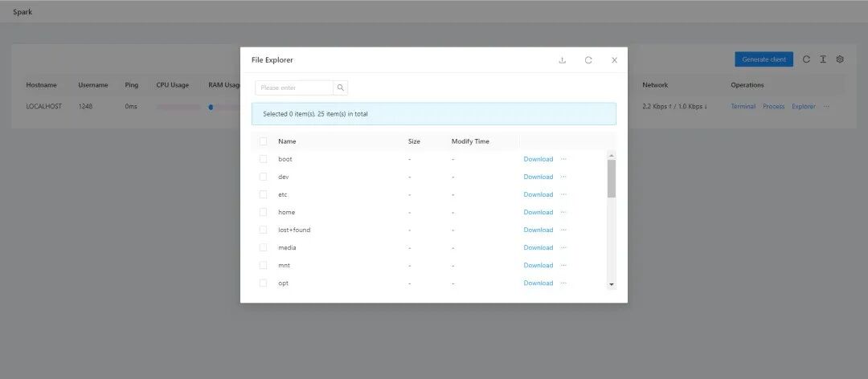
Task: Open more options for opt row
Action: pos(563,283)
